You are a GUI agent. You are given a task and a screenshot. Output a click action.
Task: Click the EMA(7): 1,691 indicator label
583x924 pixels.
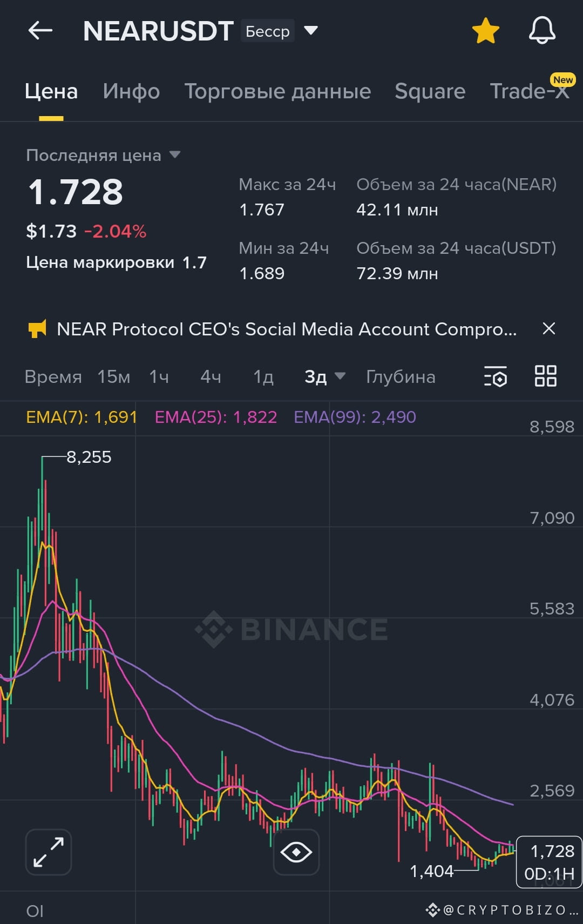click(x=82, y=417)
